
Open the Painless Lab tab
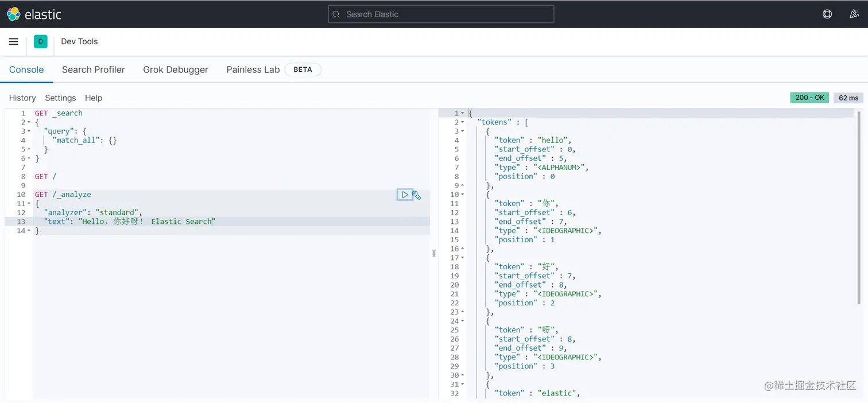[253, 69]
